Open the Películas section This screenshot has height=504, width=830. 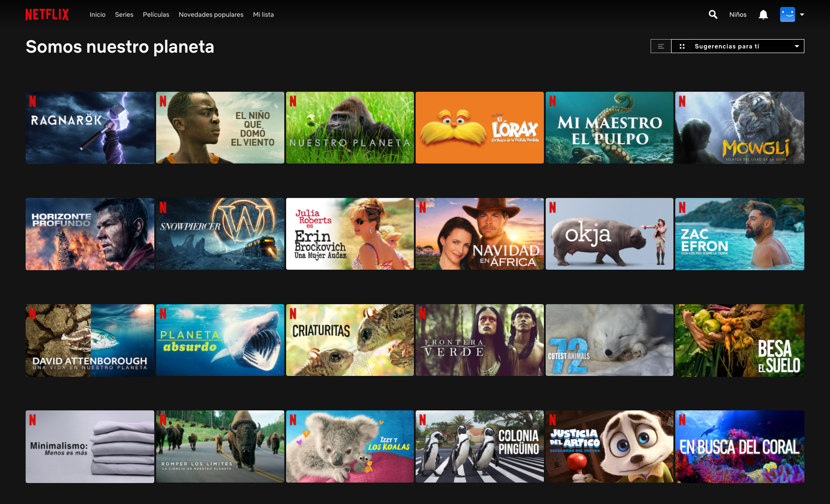(x=156, y=14)
